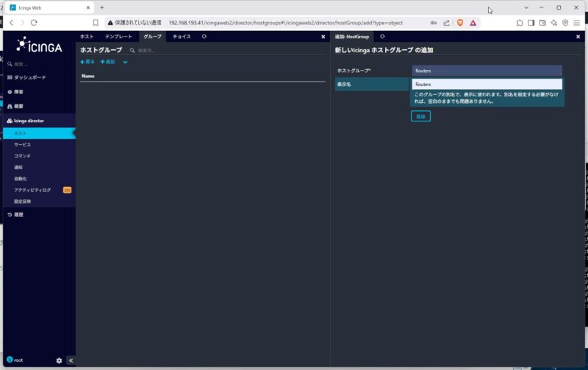588x370 pixels.
Task: Submit the form with 追加 button
Action: click(420, 116)
